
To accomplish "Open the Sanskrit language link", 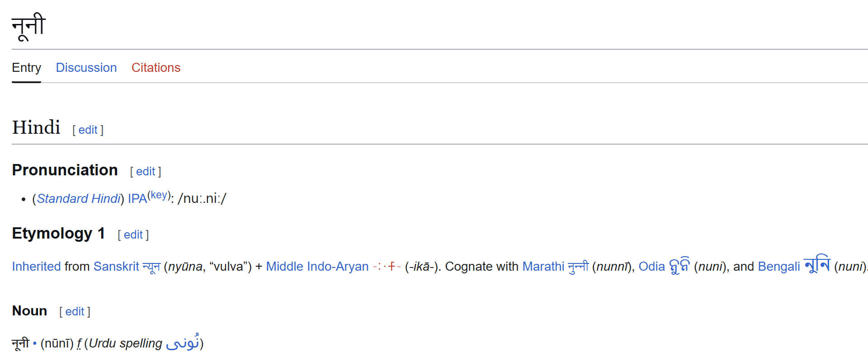I will click(116, 267).
